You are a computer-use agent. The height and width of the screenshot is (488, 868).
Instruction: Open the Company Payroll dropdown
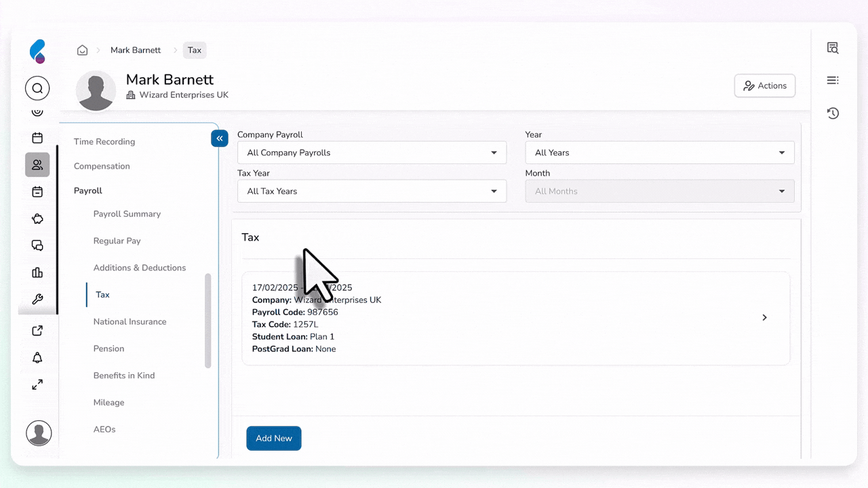pyautogui.click(x=372, y=152)
